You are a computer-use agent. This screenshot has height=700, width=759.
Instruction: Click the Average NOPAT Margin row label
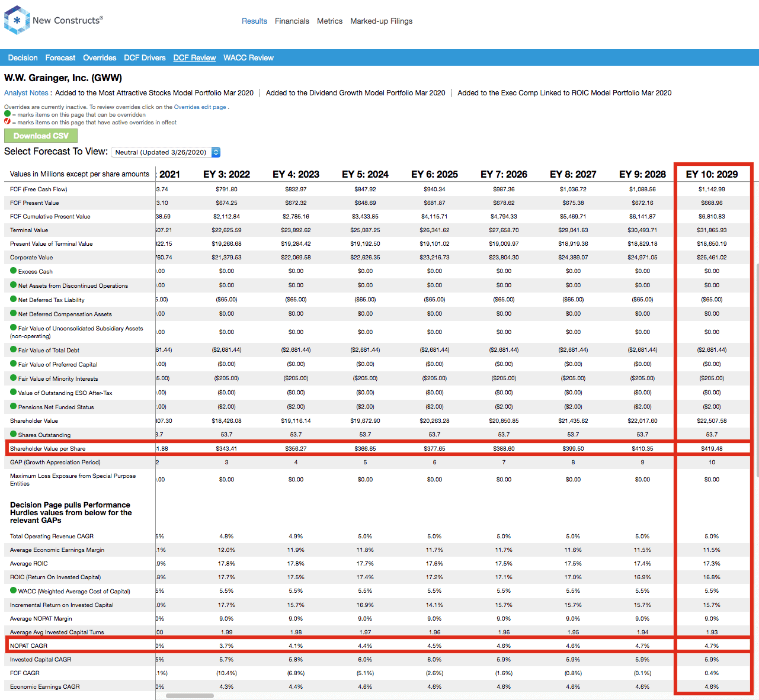pos(41,618)
